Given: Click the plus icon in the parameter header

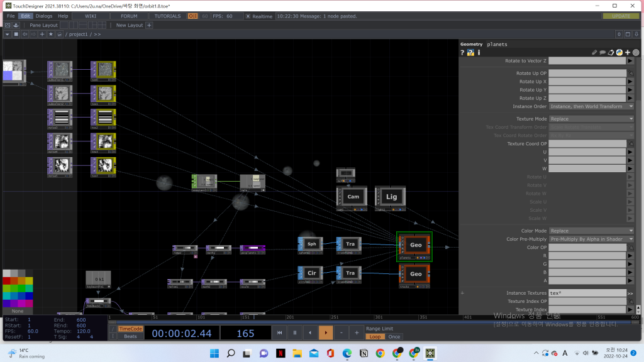Looking at the screenshot, I should 627,53.
